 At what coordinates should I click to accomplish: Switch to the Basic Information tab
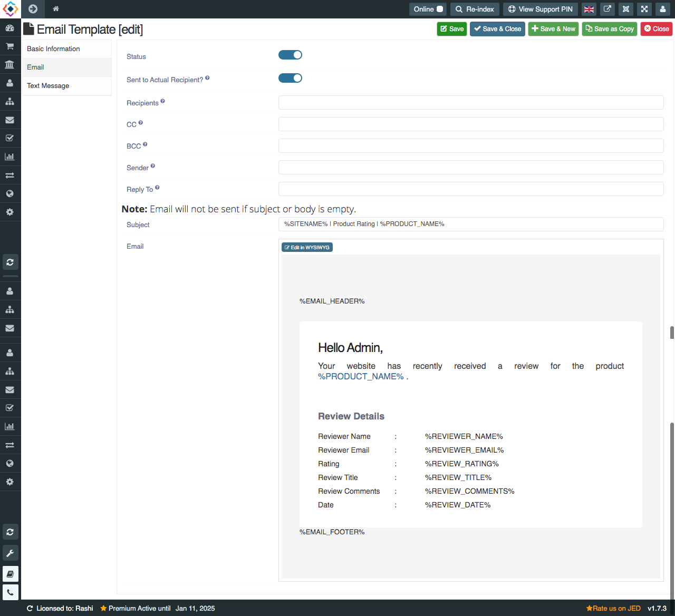[67, 49]
